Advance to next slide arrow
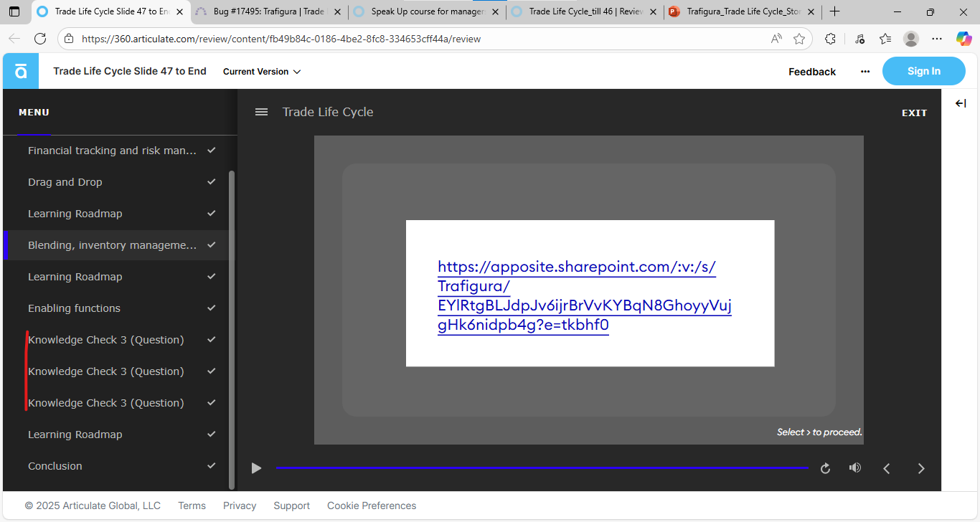Screen dimensions: 980x522 pos(921,468)
